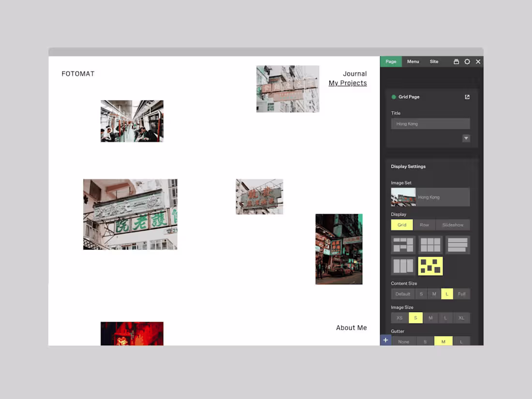This screenshot has width=532, height=399.
Task: Set Content Size to Full
Action: tap(461, 294)
